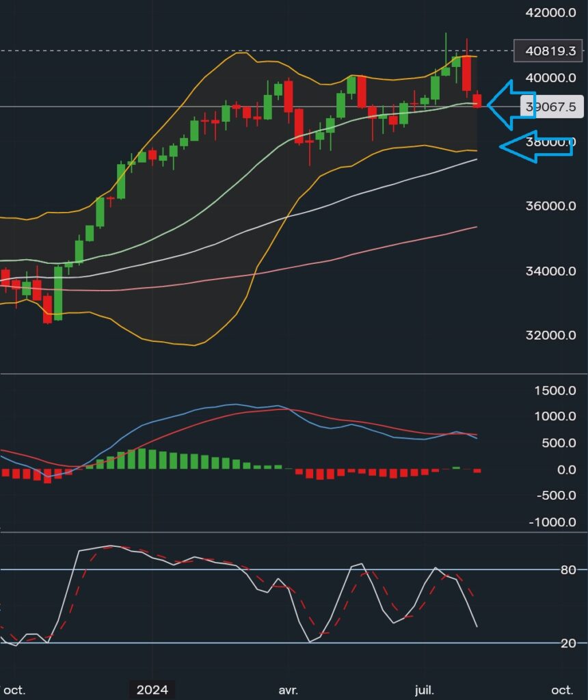Click the 34000.0 price axis value
The width and height of the screenshot is (588, 700).
(x=550, y=271)
